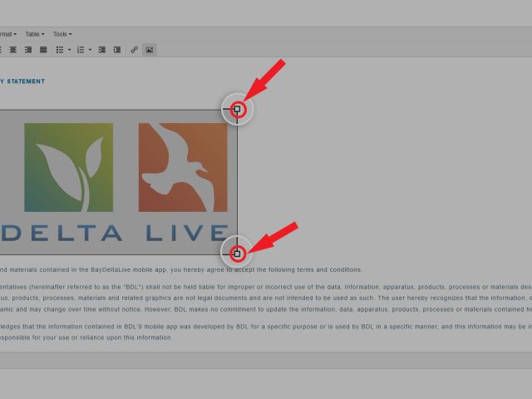Open the Tools menu
This screenshot has width=532, height=399.
(62, 34)
